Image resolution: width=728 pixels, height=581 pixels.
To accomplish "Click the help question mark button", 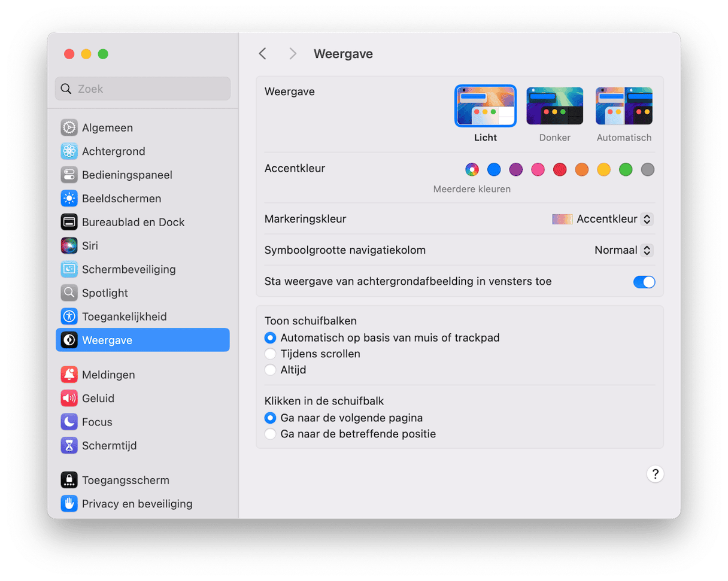I will tap(655, 474).
